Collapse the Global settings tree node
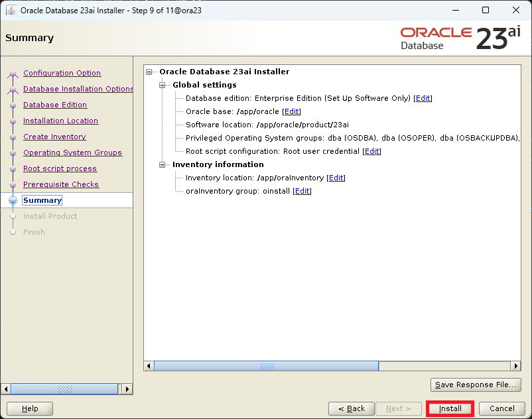The width and height of the screenshot is (532, 419). 162,85
